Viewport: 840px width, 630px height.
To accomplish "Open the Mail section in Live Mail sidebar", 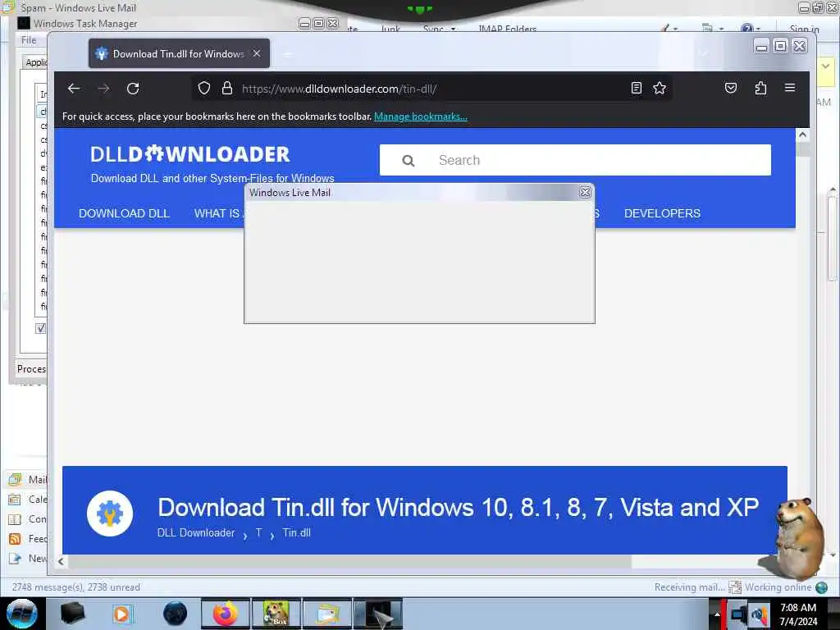I will point(28,479).
